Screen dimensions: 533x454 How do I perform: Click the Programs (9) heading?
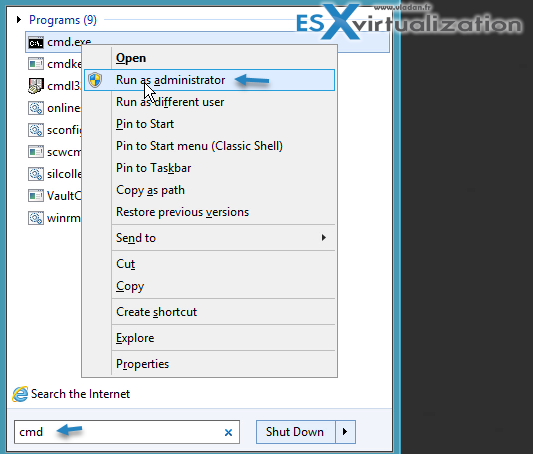[x=63, y=20]
